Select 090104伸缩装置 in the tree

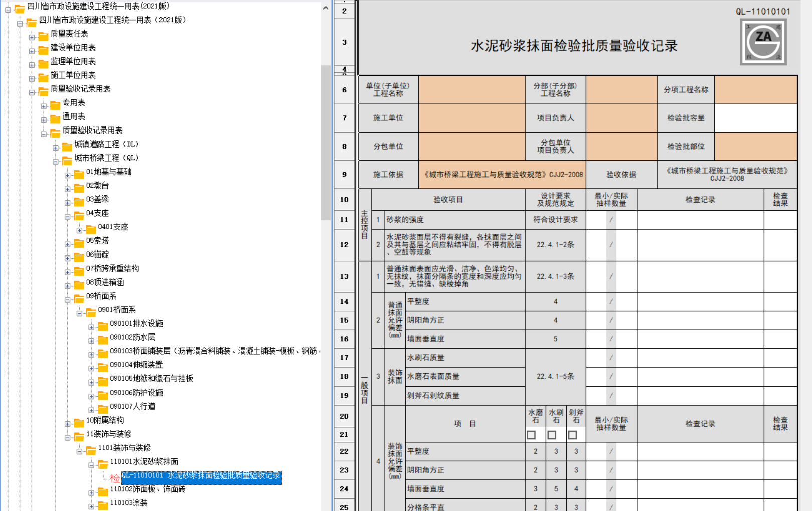click(136, 365)
